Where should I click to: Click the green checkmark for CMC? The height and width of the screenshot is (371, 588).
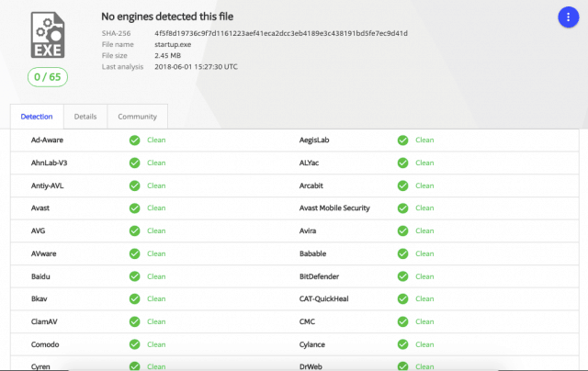pos(402,322)
